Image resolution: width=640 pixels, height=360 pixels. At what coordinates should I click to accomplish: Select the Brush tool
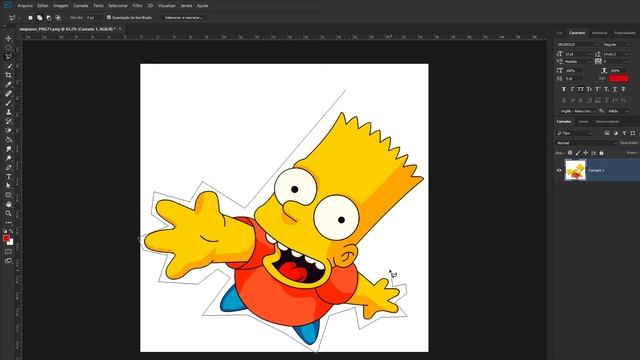coord(8,103)
